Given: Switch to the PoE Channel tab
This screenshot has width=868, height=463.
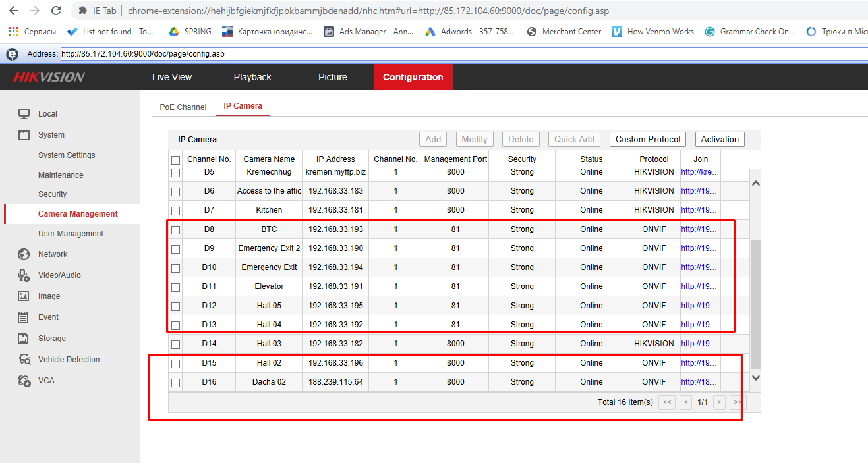Looking at the screenshot, I should 183,107.
